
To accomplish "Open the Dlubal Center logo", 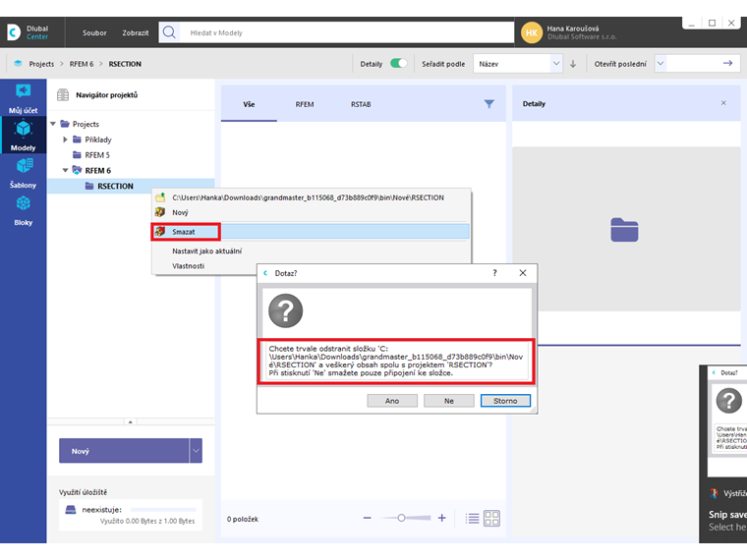I will point(28,32).
